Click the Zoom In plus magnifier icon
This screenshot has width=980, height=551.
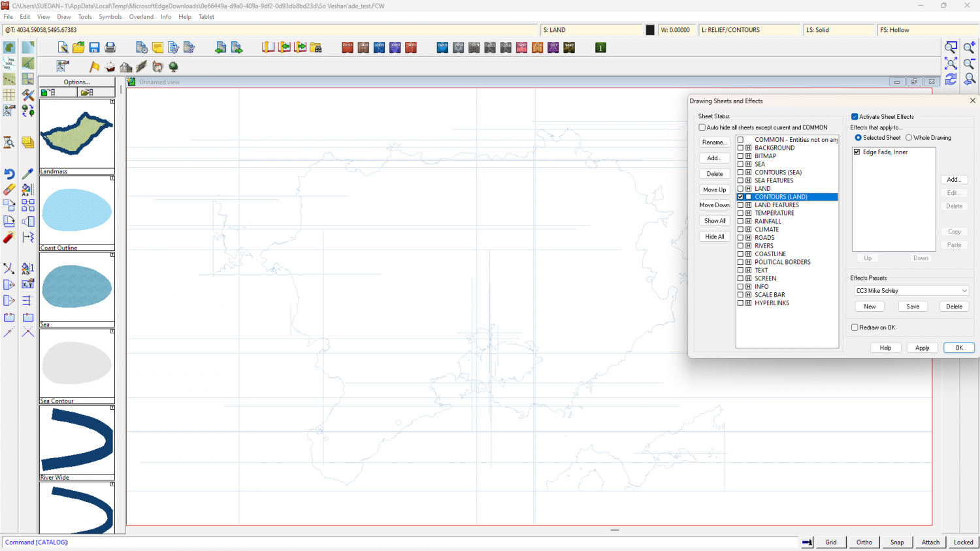click(970, 47)
